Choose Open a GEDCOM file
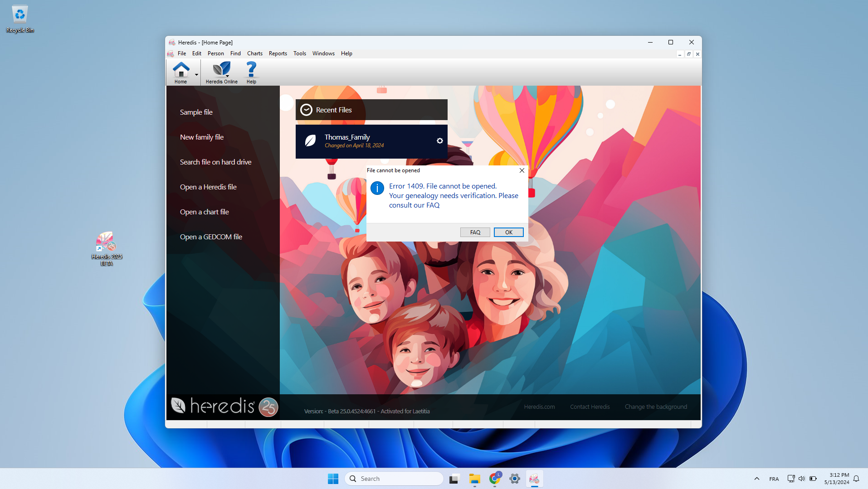The height and width of the screenshot is (489, 868). 211,237
